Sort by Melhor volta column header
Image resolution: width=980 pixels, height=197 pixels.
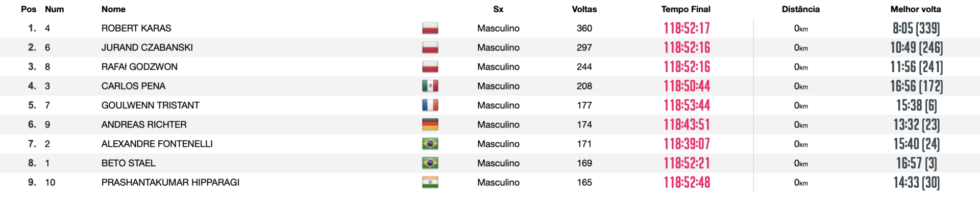tap(916, 9)
